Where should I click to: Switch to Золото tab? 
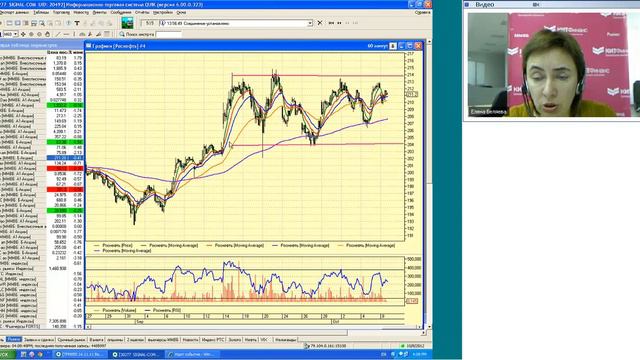point(235,340)
